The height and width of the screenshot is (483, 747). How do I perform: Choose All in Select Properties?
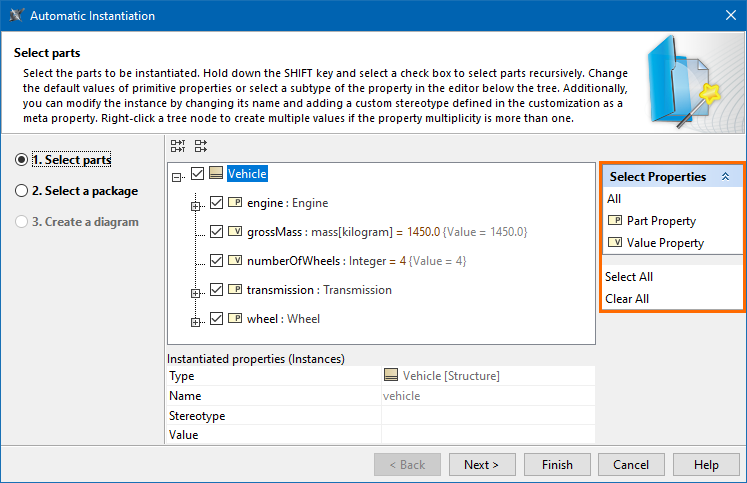614,199
